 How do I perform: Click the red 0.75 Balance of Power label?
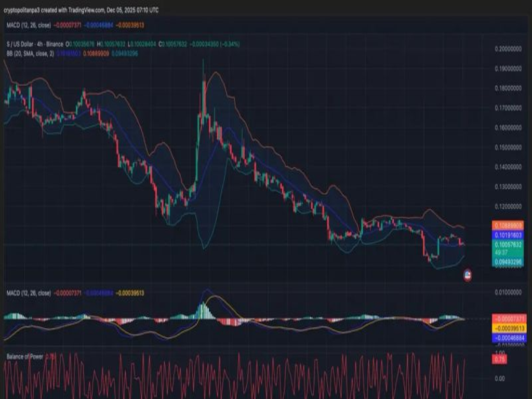500,359
